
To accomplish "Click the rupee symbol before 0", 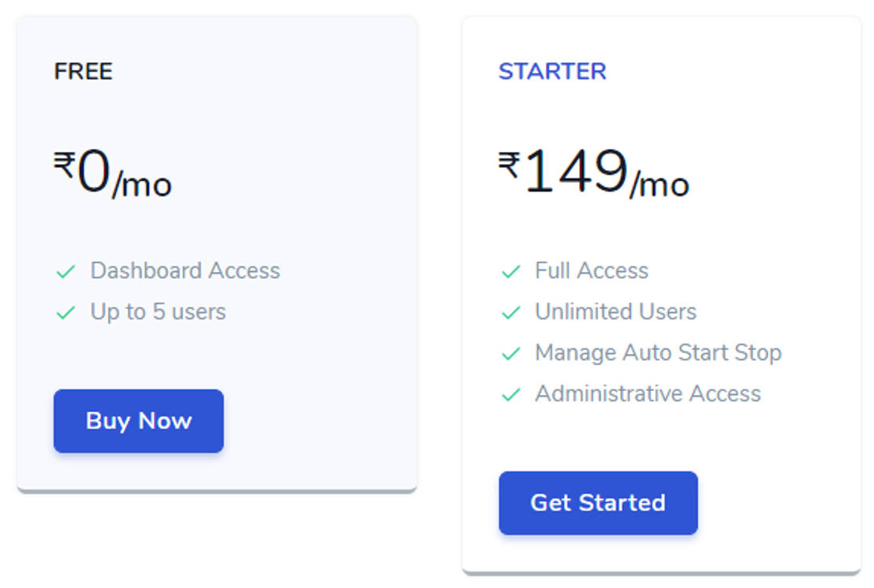I will click(x=64, y=165).
